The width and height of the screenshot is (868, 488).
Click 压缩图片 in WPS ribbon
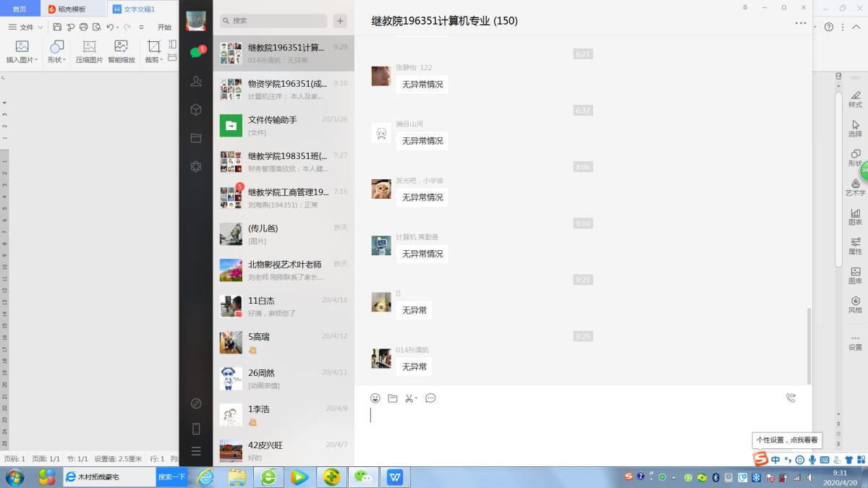click(x=89, y=52)
